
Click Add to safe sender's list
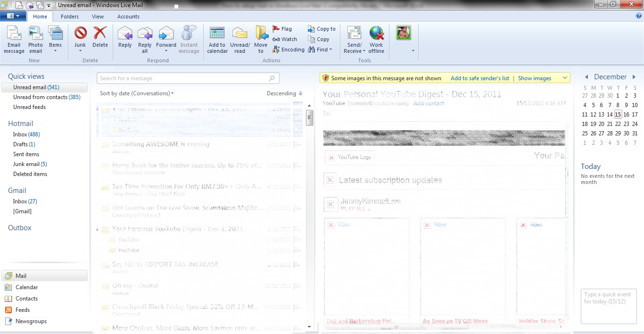(480, 78)
